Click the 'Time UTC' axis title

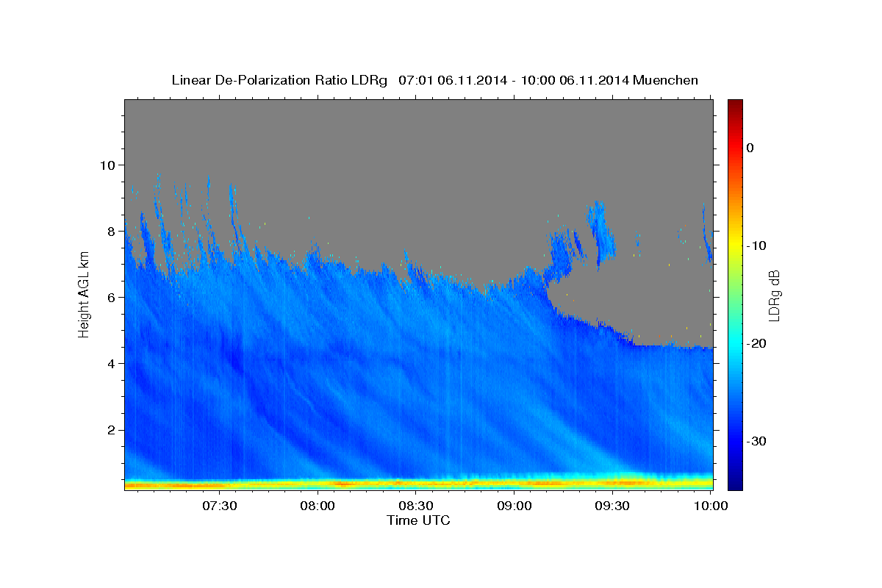[418, 520]
